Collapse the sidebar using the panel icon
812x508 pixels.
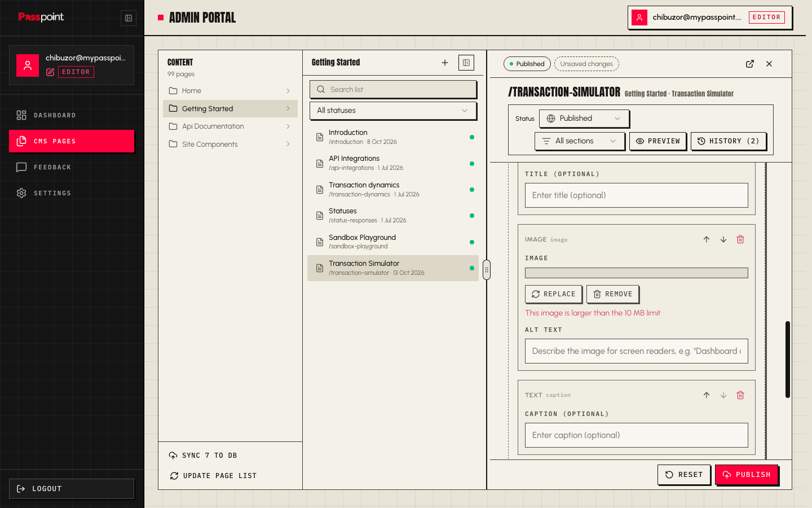[129, 18]
